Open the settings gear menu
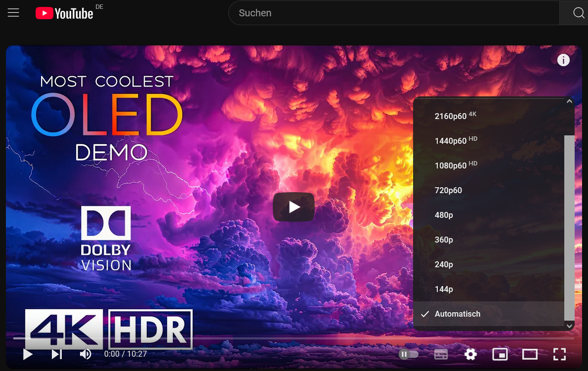588x371 pixels. pos(470,354)
